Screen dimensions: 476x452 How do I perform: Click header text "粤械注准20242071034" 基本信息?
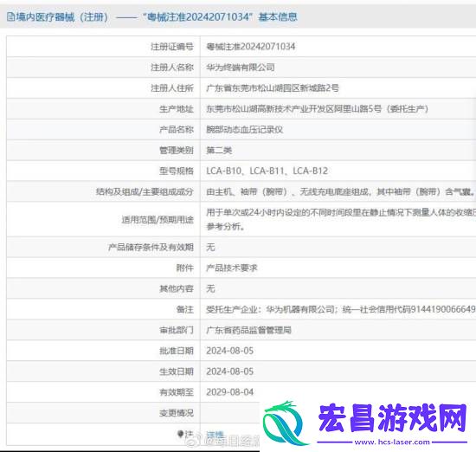pos(220,16)
